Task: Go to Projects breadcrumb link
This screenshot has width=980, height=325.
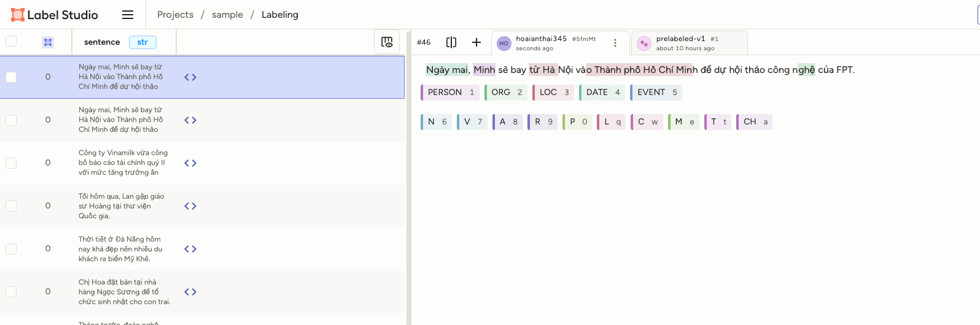Action: pos(175,15)
